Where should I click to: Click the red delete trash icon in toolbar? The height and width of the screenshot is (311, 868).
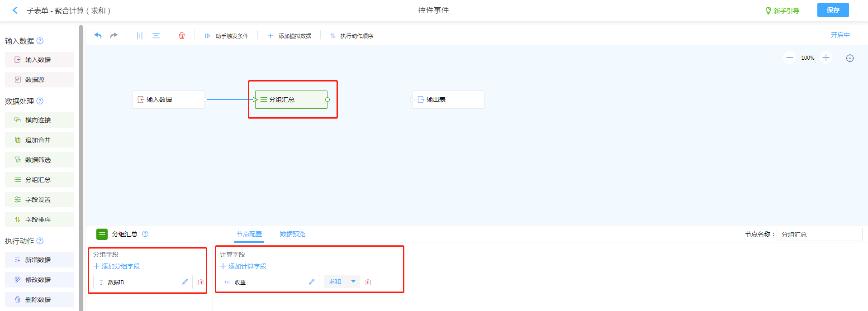pyautogui.click(x=182, y=36)
